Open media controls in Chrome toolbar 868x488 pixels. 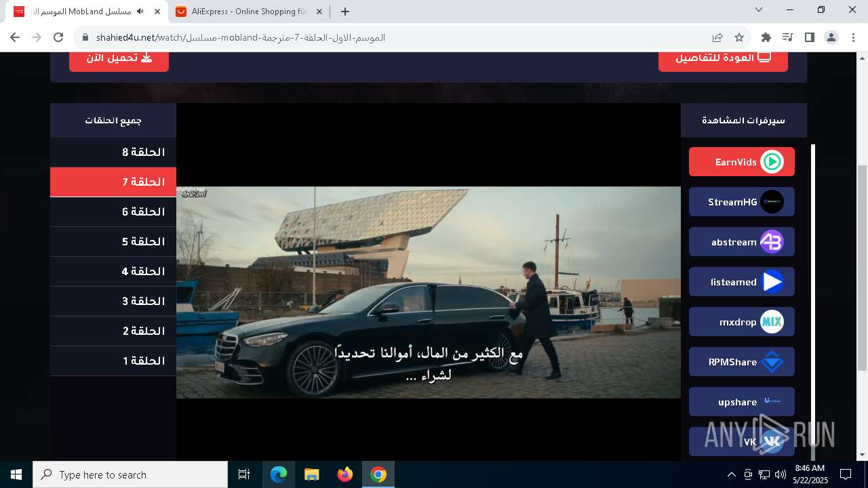coord(787,37)
